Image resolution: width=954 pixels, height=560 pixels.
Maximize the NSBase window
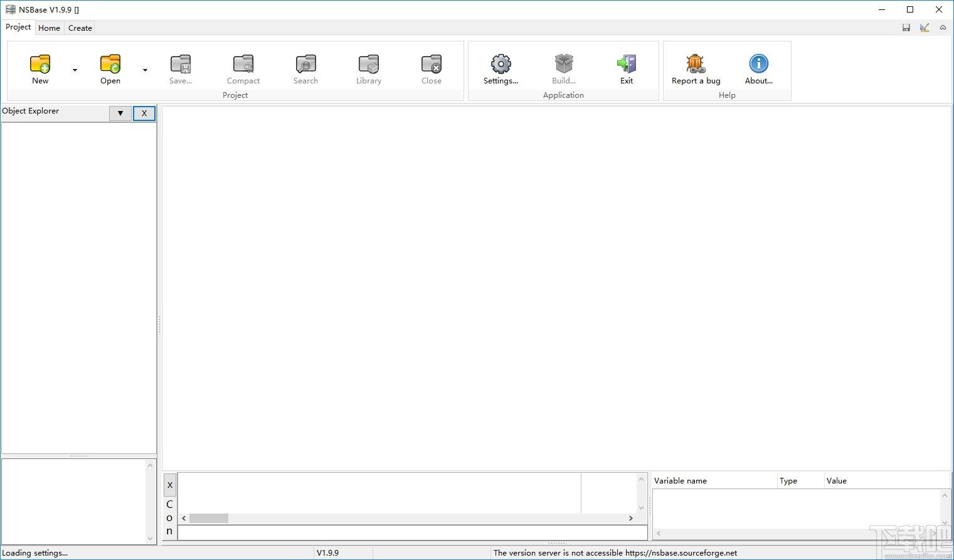pyautogui.click(x=910, y=9)
